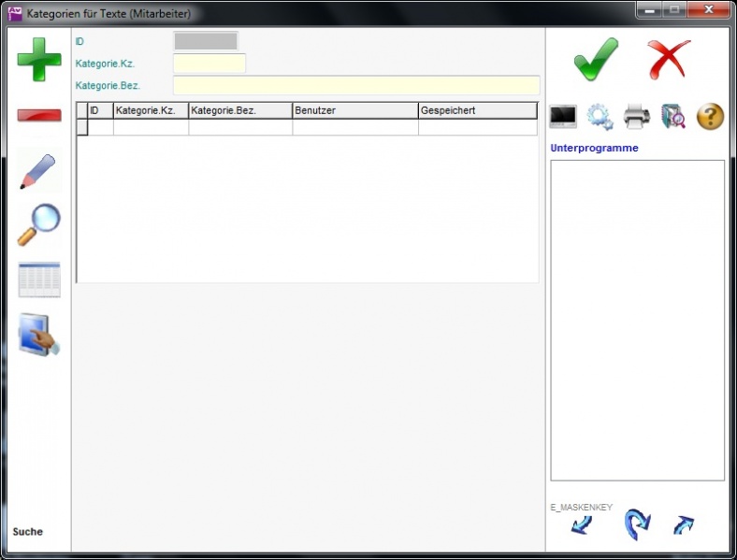Screen dimensions: 737x560
Task: Click the blue curved refresh arrow icon
Action: [x=637, y=524]
